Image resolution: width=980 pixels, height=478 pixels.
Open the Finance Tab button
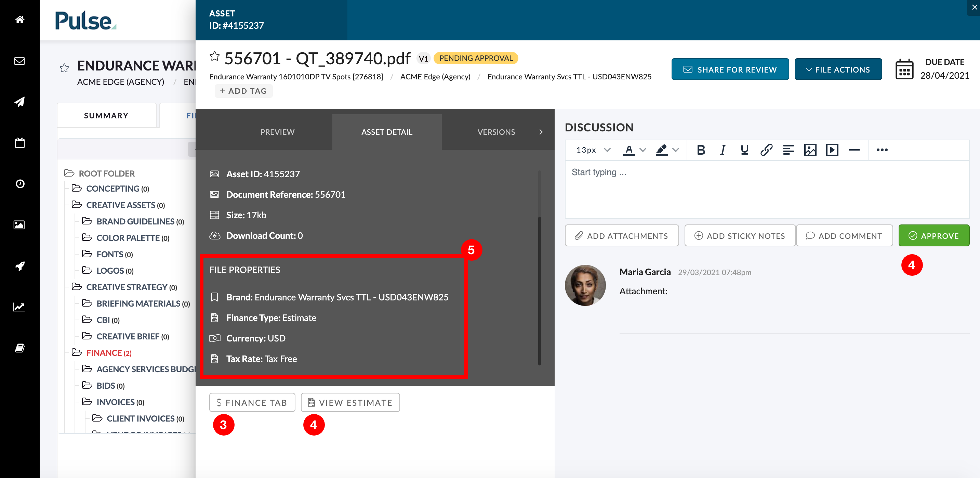coord(252,402)
